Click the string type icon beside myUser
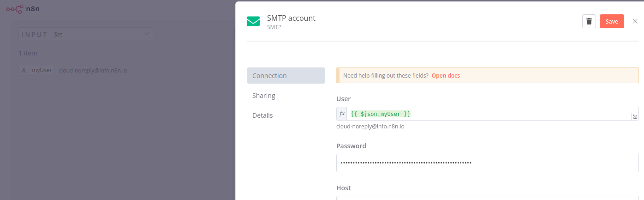Screen dimensions: 644x200 tap(24, 71)
